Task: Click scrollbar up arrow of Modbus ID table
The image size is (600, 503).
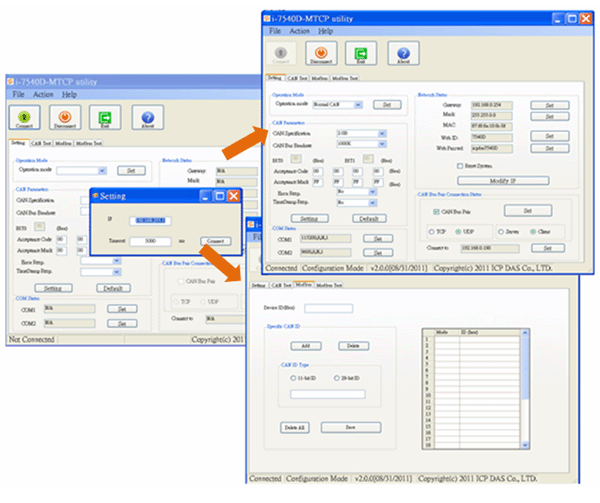Action: point(525,332)
